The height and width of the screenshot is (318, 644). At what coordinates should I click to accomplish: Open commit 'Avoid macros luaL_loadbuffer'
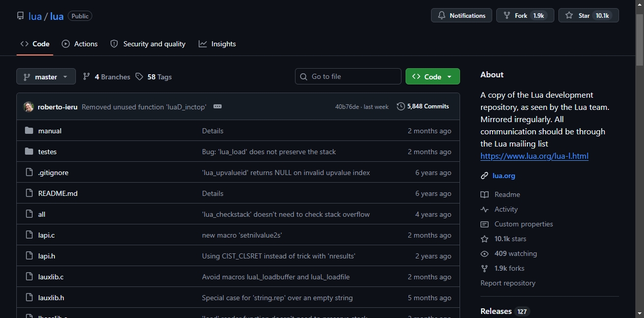(x=276, y=277)
